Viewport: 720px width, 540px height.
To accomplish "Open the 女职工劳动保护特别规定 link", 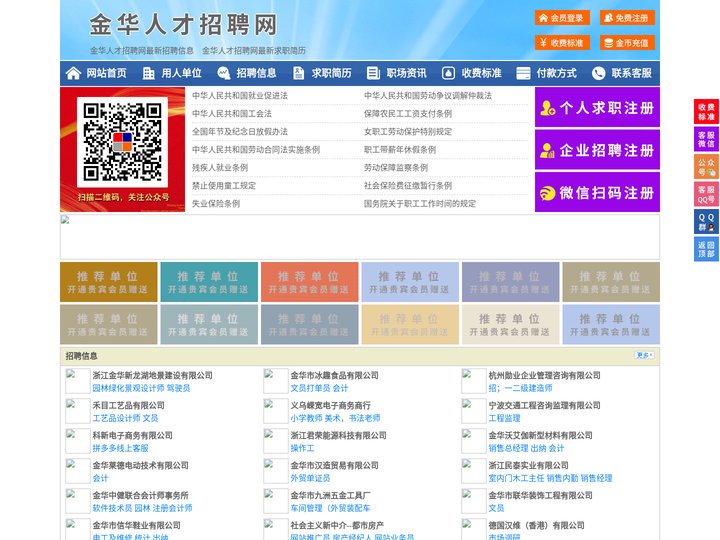I will pyautogui.click(x=408, y=132).
